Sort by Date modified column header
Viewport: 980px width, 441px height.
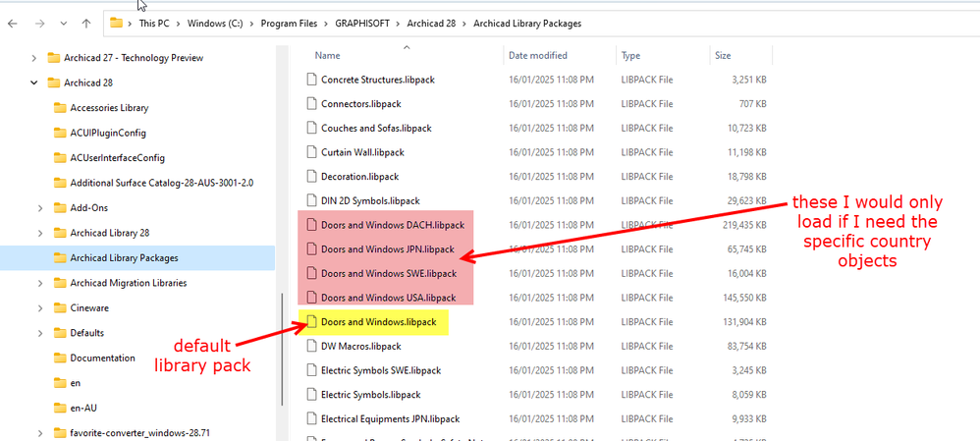pyautogui.click(x=538, y=55)
